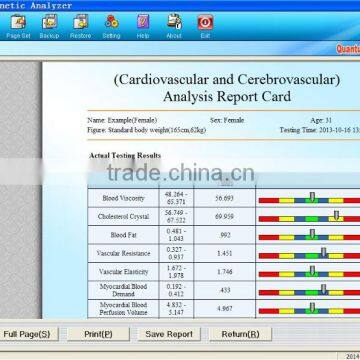Select the Vascular Elasticity row label
Viewport: 360px width, 360px height.
tap(123, 272)
